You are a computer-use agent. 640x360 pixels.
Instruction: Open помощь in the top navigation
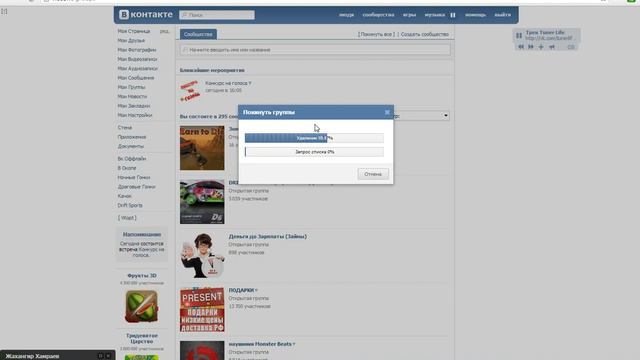tap(476, 15)
